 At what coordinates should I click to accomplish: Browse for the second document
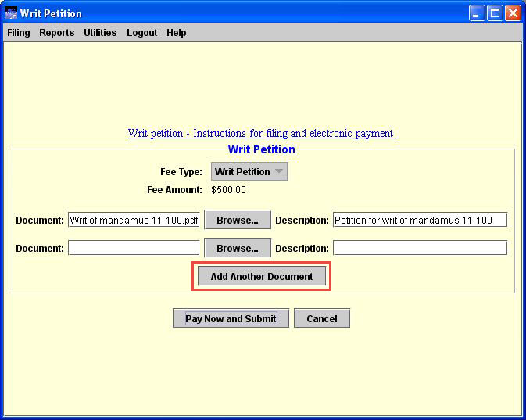tap(238, 248)
